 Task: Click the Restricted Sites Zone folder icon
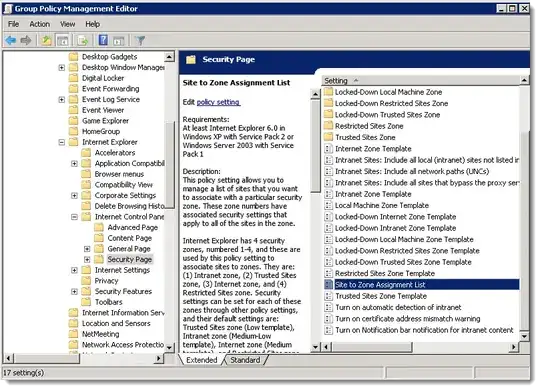(x=329, y=126)
